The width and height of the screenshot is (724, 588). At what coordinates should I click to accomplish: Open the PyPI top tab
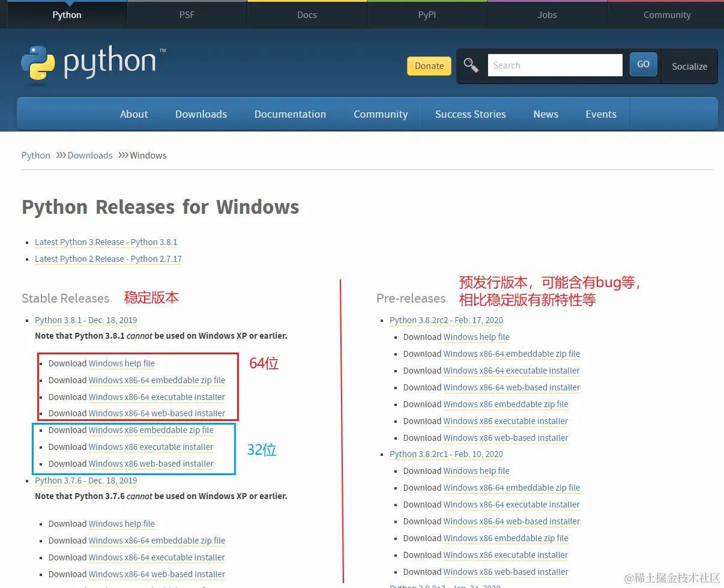427,14
